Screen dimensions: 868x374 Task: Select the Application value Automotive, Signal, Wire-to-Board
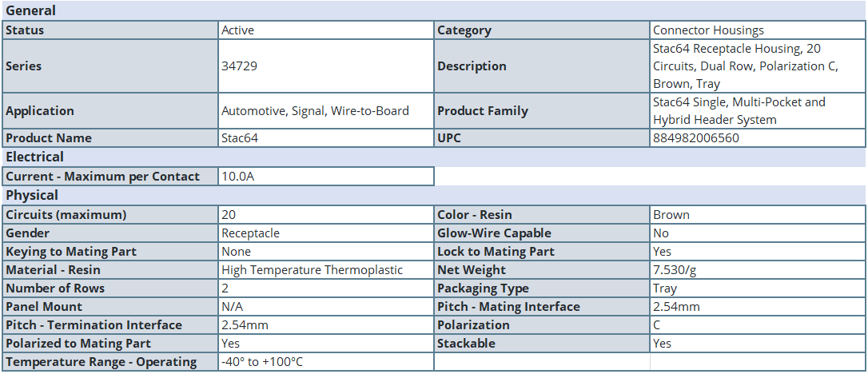coord(315,110)
